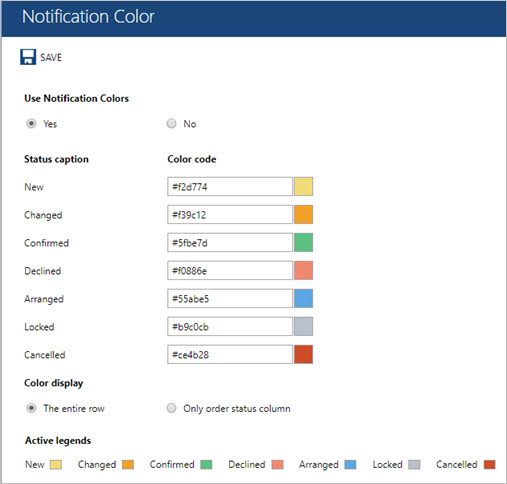Select No for Use Notification Colors
Viewport: 507px width, 484px height.
(x=171, y=124)
